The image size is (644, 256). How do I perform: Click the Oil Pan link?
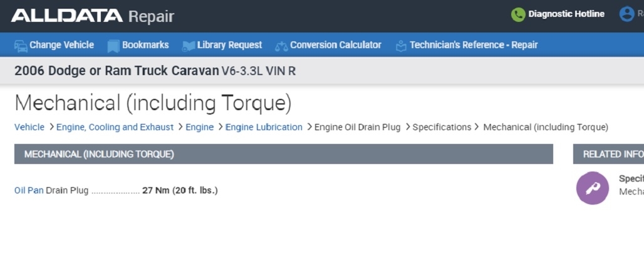pos(29,190)
